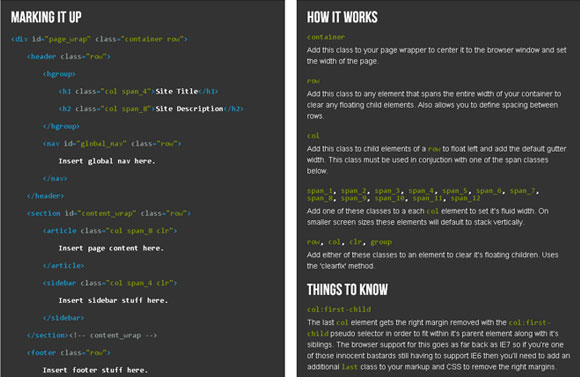Click the span_8 class name in the list
This screenshot has width=580, height=377.
(x=320, y=198)
